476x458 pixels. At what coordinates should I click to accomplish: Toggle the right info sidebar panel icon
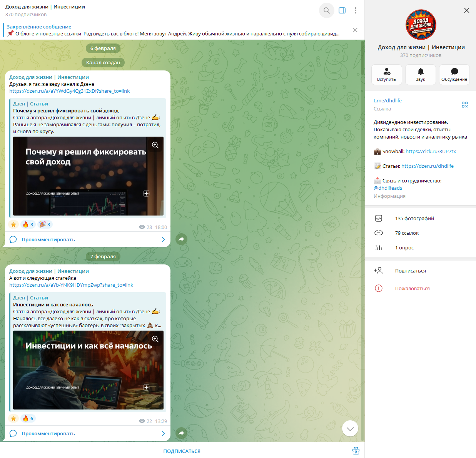pos(342,10)
